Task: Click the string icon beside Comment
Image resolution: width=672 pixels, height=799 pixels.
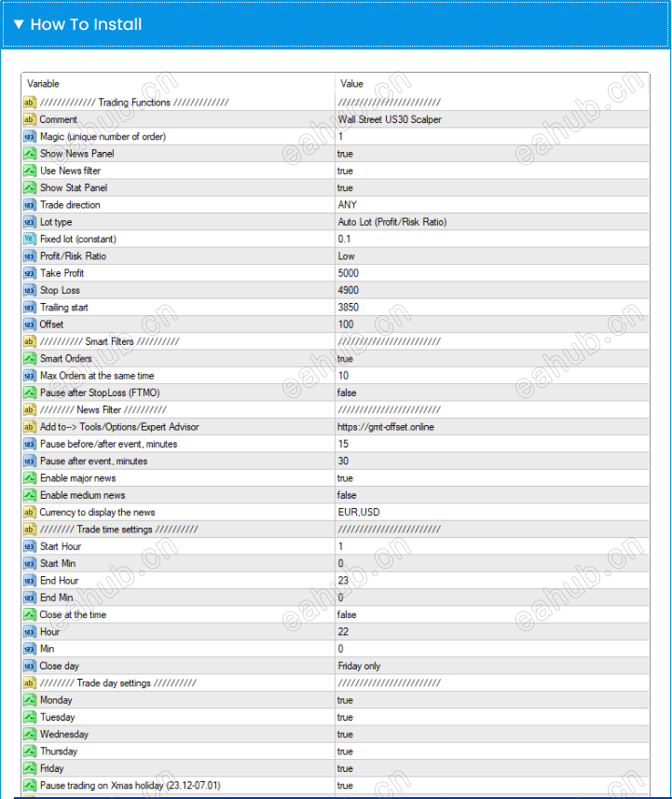Action: (30, 119)
